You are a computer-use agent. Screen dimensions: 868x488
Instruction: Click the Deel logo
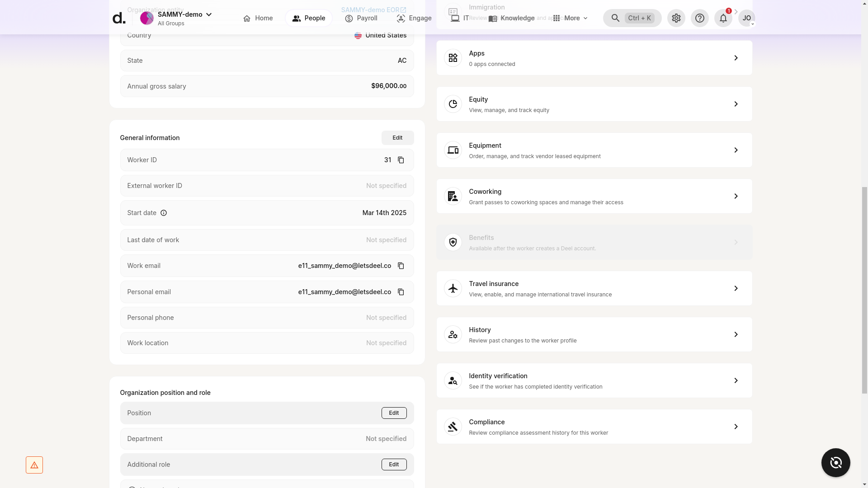coord(118,18)
